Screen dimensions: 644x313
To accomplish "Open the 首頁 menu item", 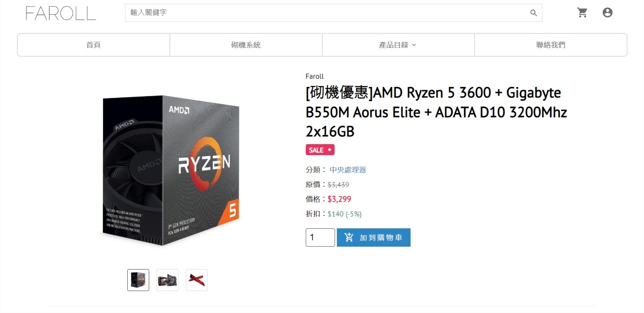I will [x=93, y=45].
